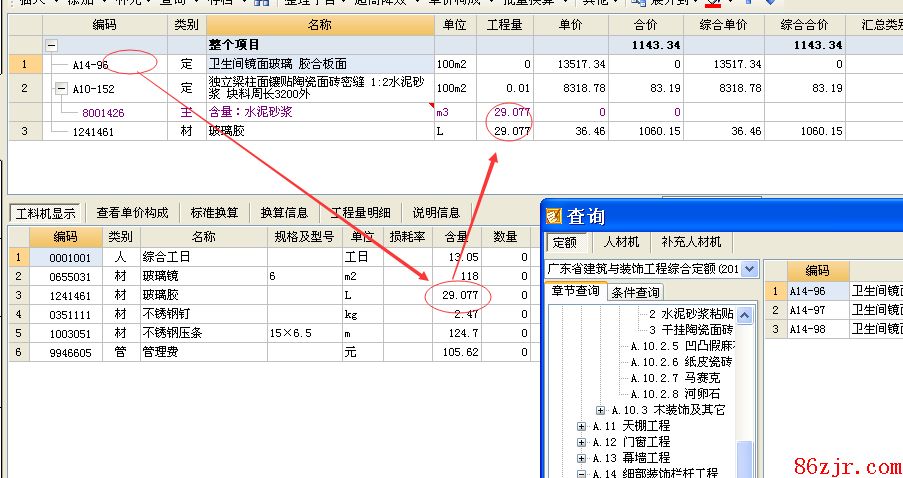
Task: Open the 补充人材机 tab
Action: [x=689, y=242]
